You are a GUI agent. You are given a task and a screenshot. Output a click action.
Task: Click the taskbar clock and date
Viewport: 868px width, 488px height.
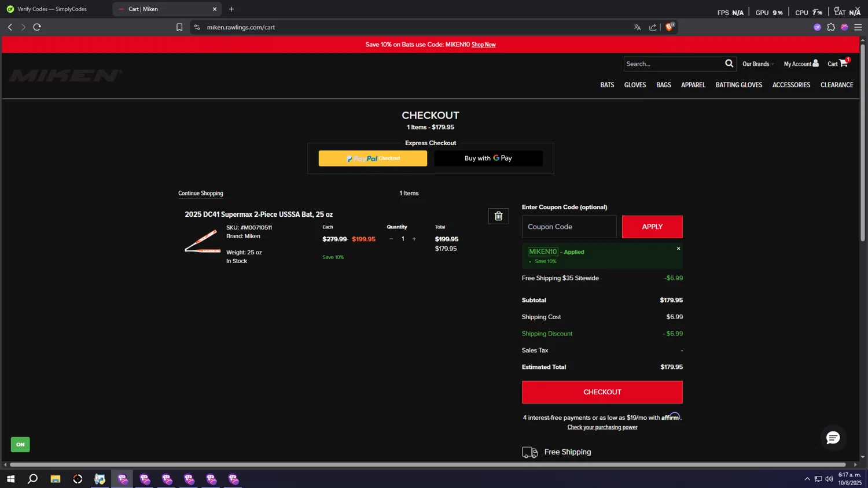coord(849,479)
